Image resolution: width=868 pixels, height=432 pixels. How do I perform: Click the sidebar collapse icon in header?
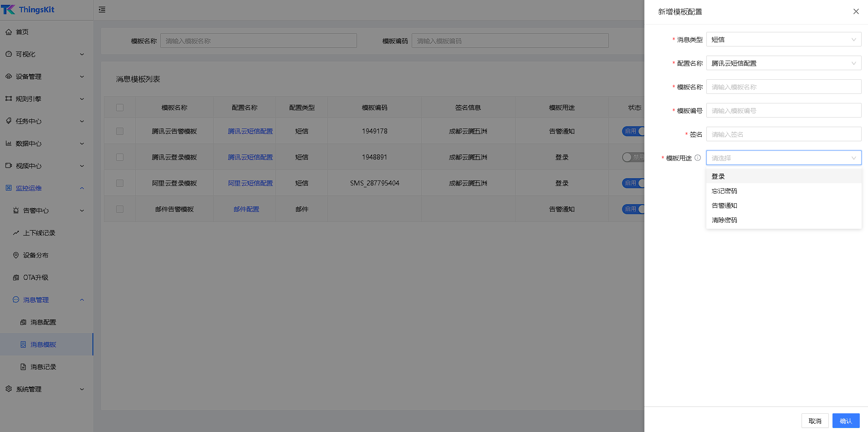tap(102, 10)
